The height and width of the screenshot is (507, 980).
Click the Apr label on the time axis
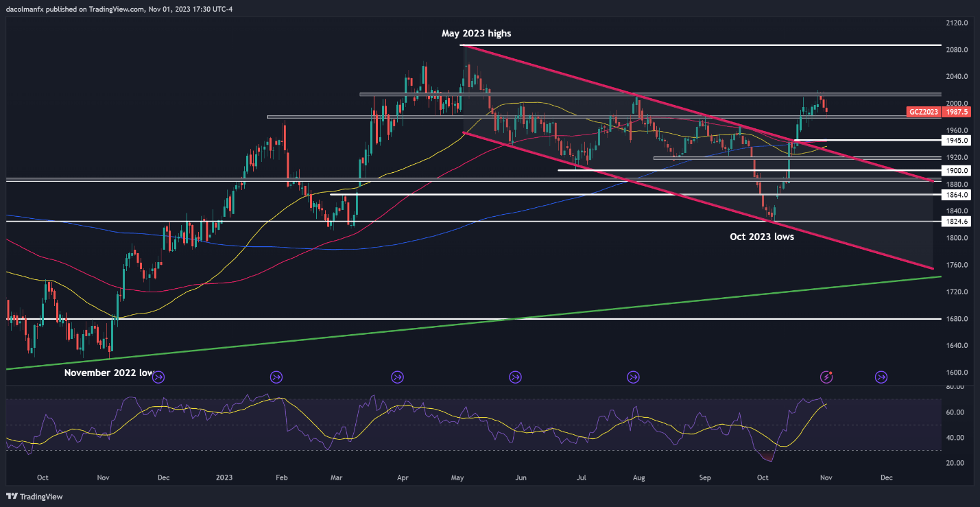click(403, 477)
